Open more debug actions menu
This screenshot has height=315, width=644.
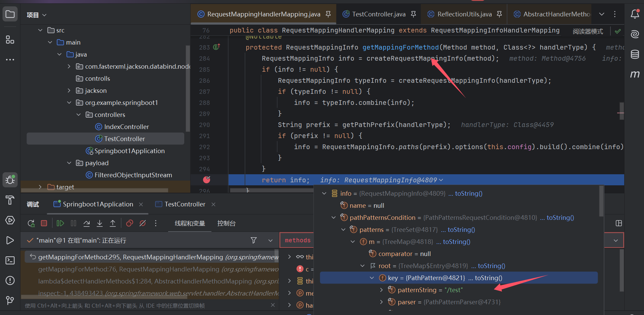pyautogui.click(x=156, y=223)
